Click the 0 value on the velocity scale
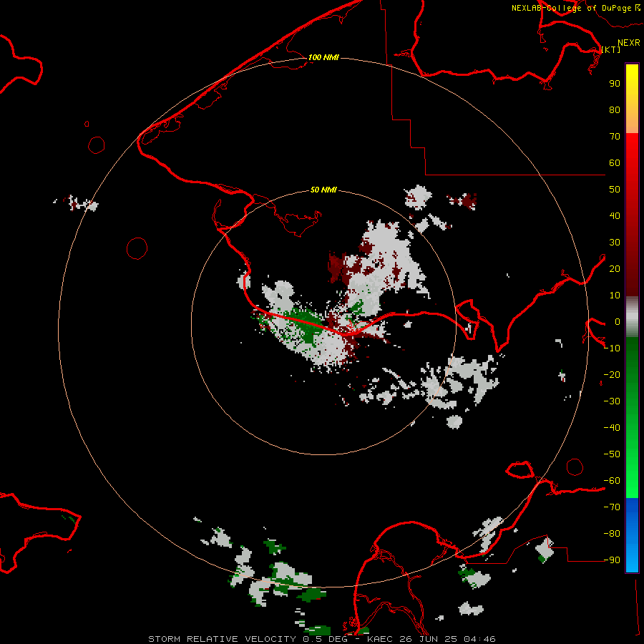This screenshot has width=644, height=644. pos(618,321)
